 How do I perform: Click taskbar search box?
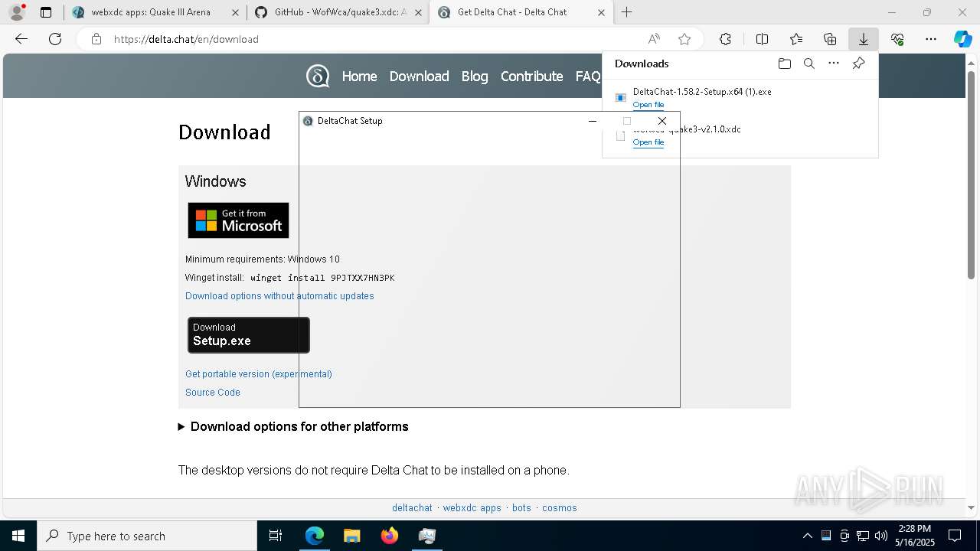pos(147,536)
